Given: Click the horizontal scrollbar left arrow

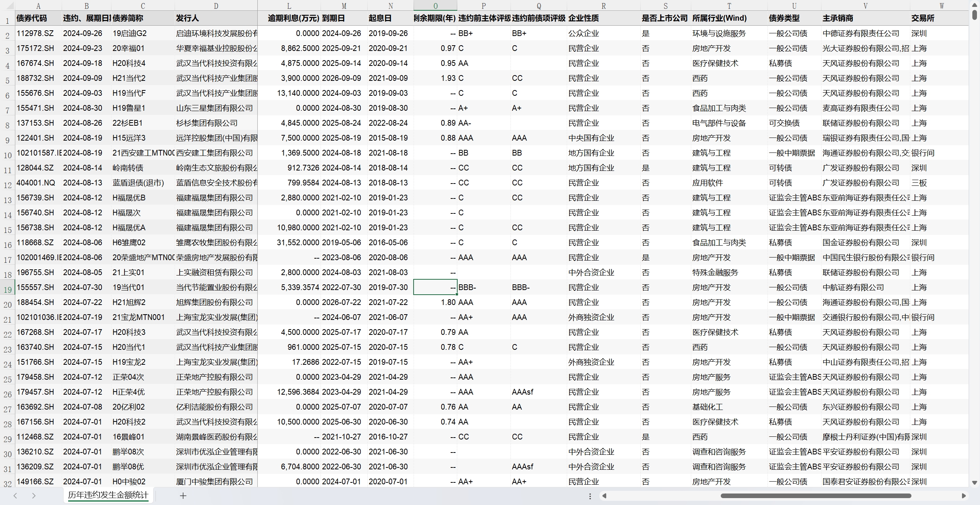Looking at the screenshot, I should click(604, 496).
